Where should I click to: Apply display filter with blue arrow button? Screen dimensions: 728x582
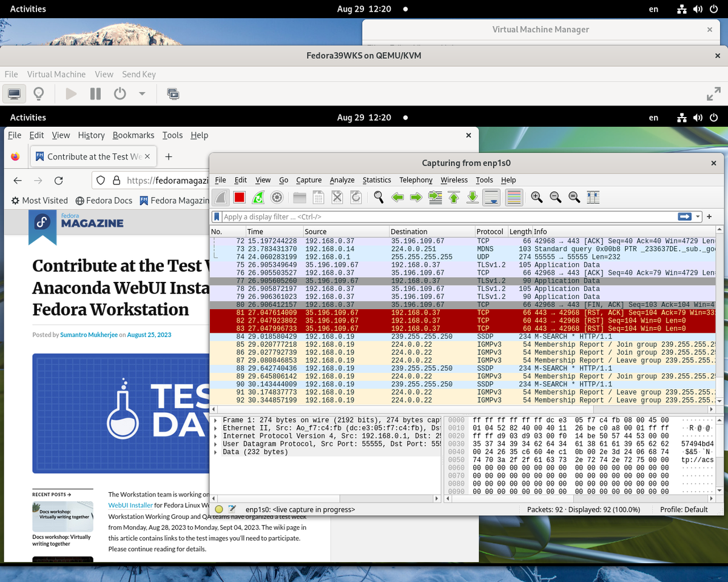pyautogui.click(x=685, y=216)
